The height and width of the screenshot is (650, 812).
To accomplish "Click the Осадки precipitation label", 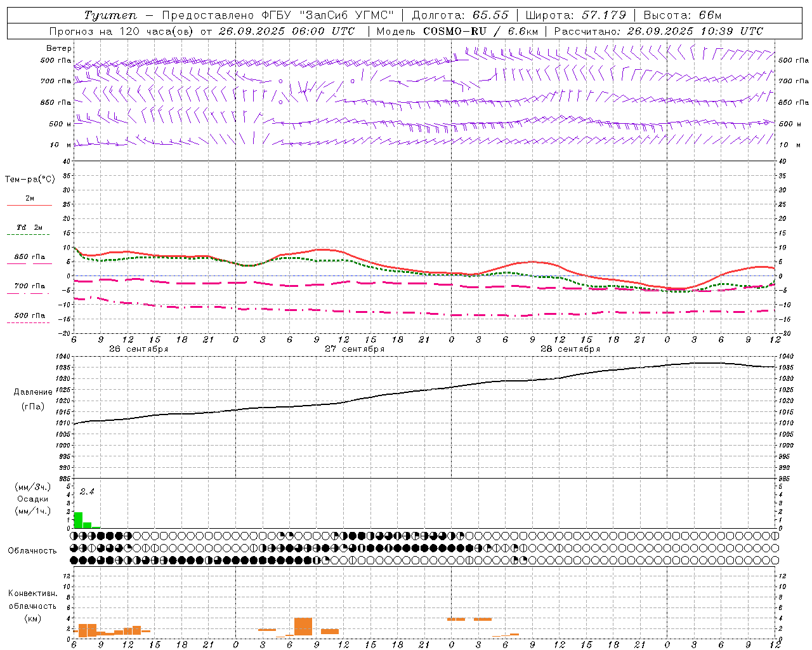I will (x=32, y=499).
